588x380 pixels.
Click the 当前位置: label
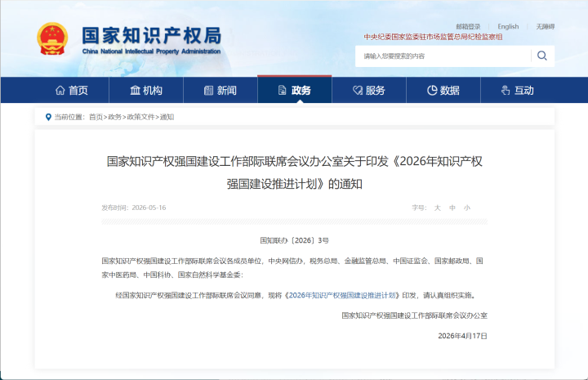coord(69,117)
